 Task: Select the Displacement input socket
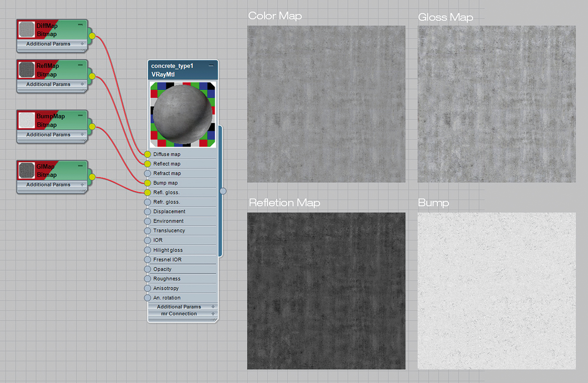tap(148, 212)
